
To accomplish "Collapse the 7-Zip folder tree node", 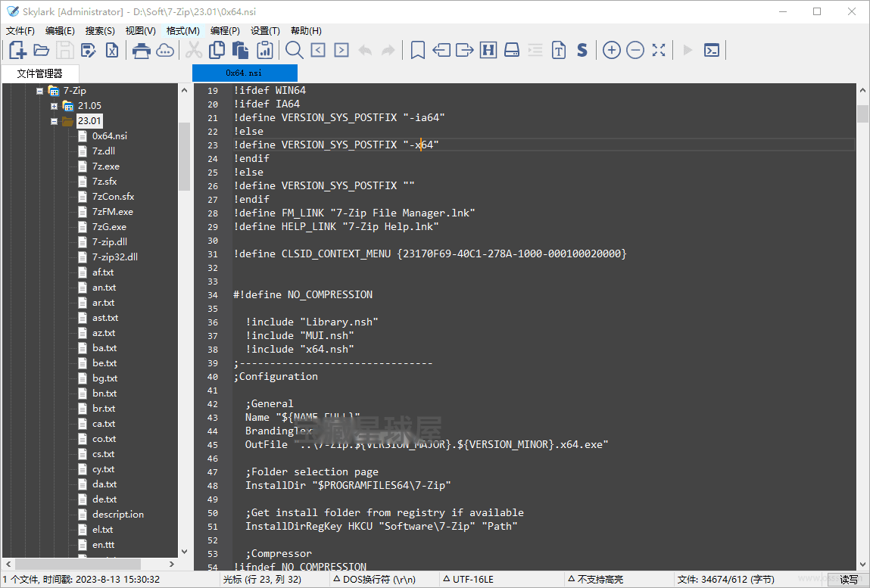I will tap(39, 91).
